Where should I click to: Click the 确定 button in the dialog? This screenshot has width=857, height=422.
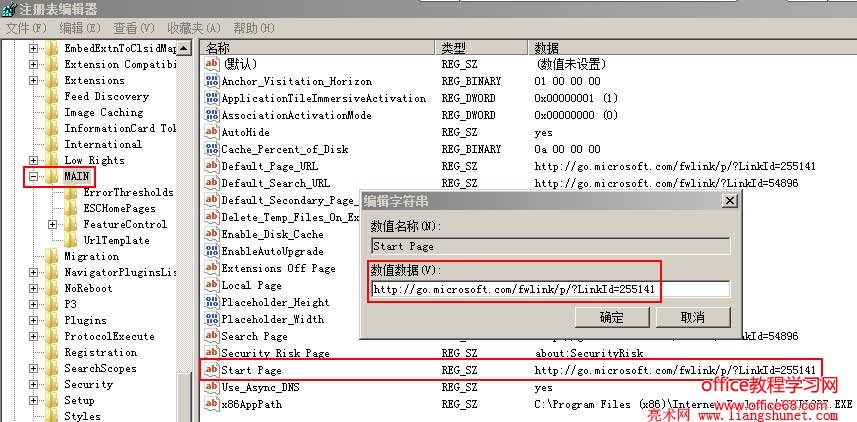[x=612, y=318]
